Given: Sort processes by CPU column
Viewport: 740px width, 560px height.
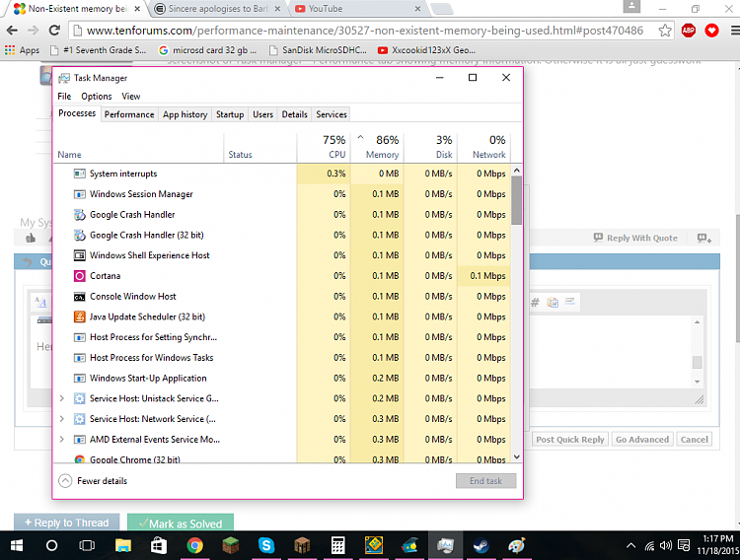Looking at the screenshot, I should click(324, 148).
